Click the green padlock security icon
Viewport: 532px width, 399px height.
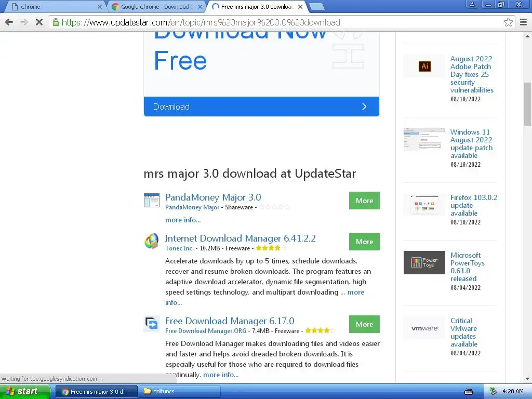point(56,22)
